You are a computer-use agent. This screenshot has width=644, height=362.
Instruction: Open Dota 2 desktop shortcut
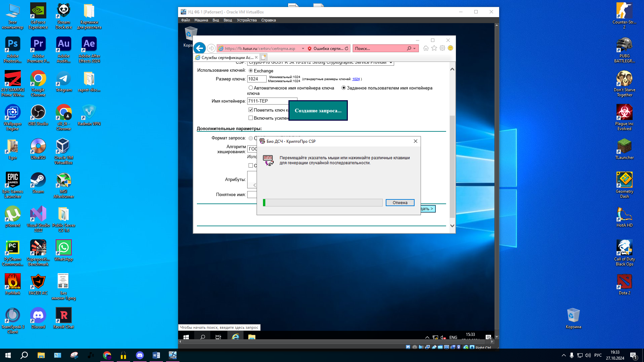(624, 284)
